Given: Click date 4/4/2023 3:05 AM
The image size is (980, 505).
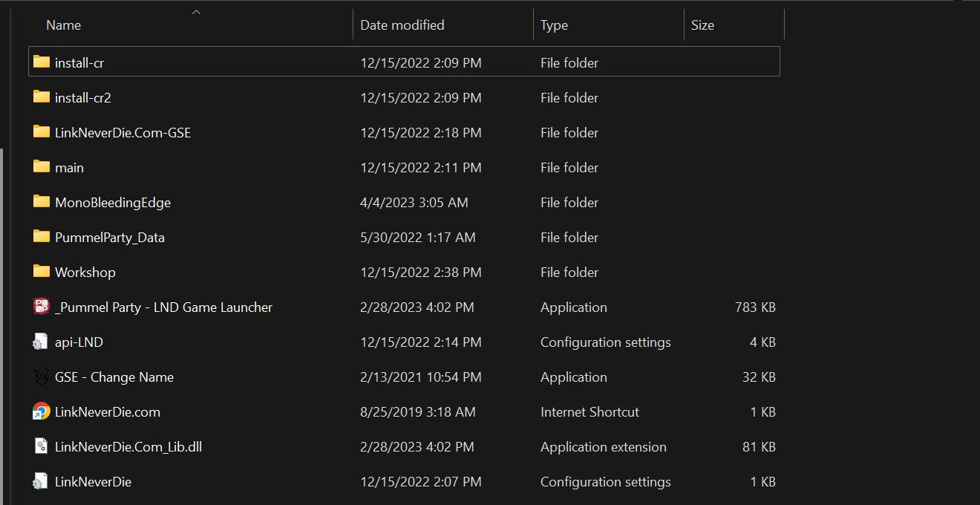Looking at the screenshot, I should tap(414, 203).
